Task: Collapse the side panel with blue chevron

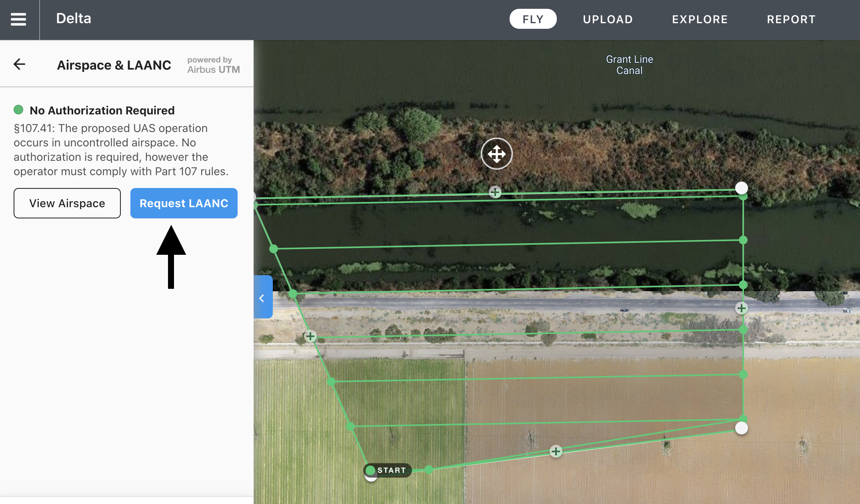Action: [x=262, y=297]
